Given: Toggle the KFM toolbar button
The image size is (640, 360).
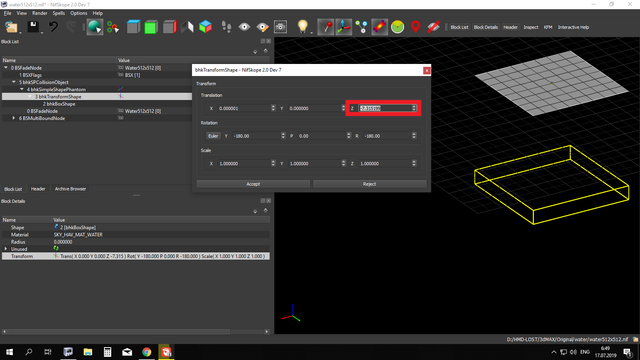Looking at the screenshot, I should pyautogui.click(x=548, y=27).
